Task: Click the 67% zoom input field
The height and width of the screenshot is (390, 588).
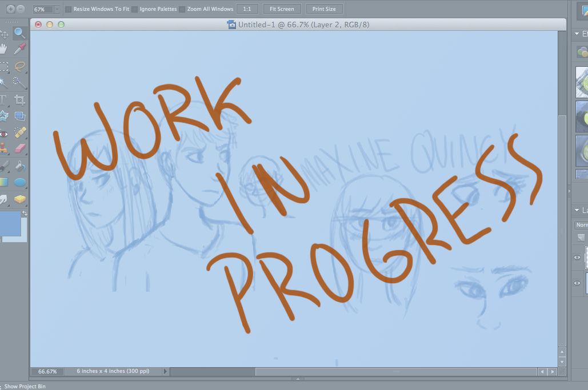Action: coord(43,9)
